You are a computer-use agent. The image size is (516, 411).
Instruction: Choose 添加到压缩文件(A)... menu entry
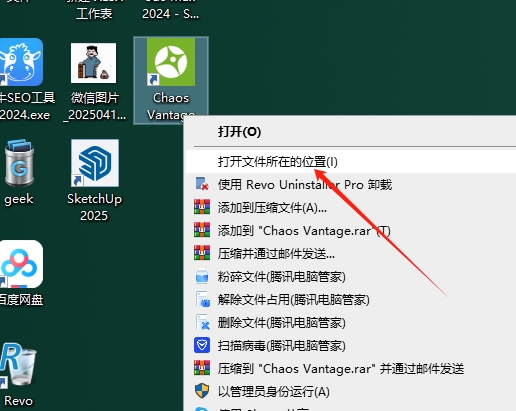(x=350, y=208)
